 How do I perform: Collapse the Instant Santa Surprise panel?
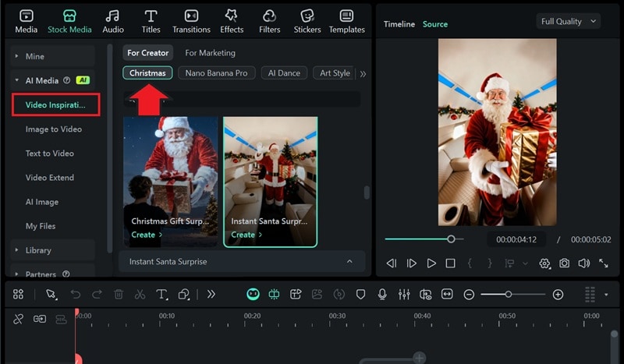pyautogui.click(x=349, y=261)
